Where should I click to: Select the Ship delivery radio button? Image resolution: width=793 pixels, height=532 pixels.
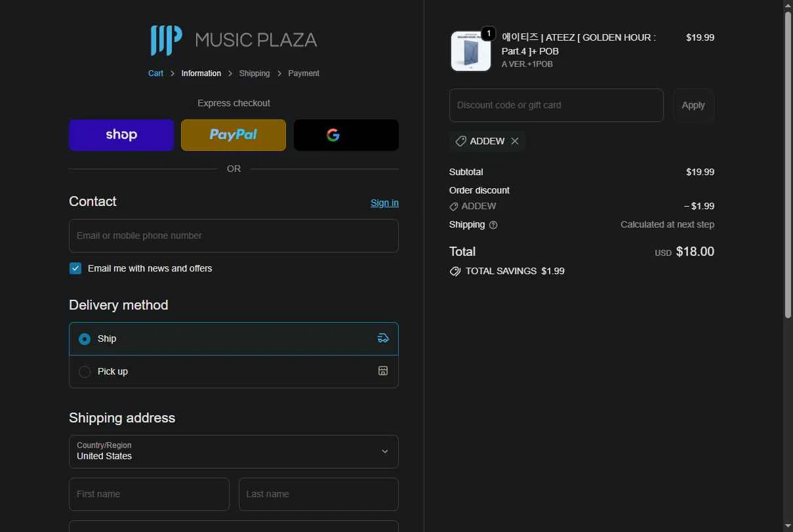pyautogui.click(x=85, y=339)
